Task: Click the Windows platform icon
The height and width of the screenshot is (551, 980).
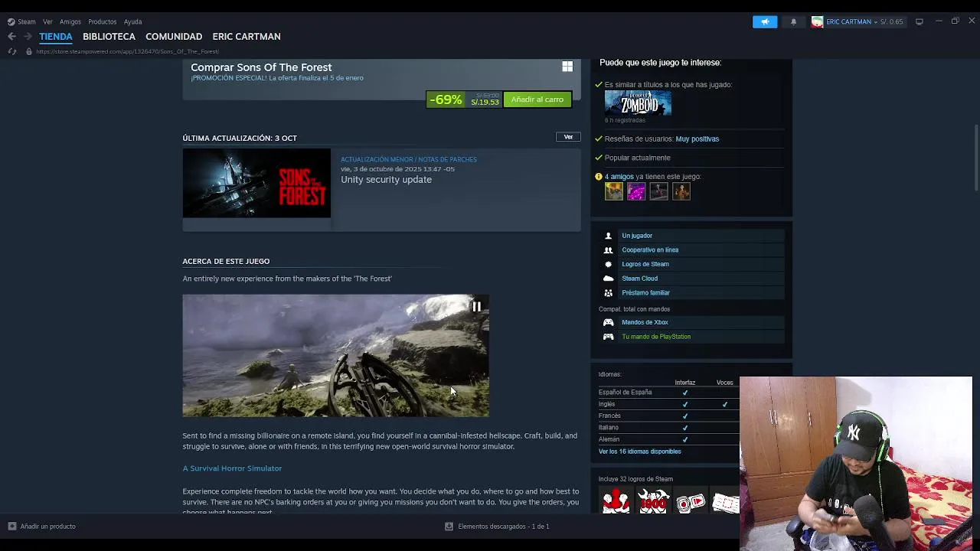Action: coord(567,67)
